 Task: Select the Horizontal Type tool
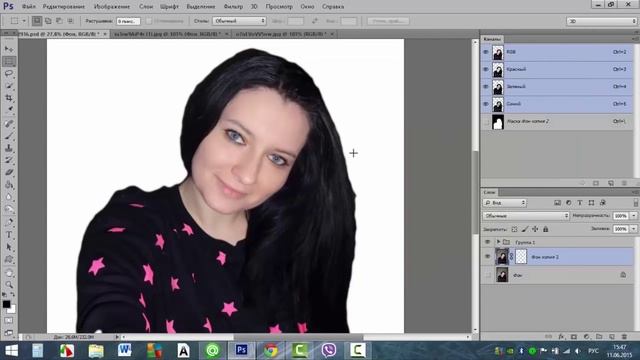click(9, 235)
